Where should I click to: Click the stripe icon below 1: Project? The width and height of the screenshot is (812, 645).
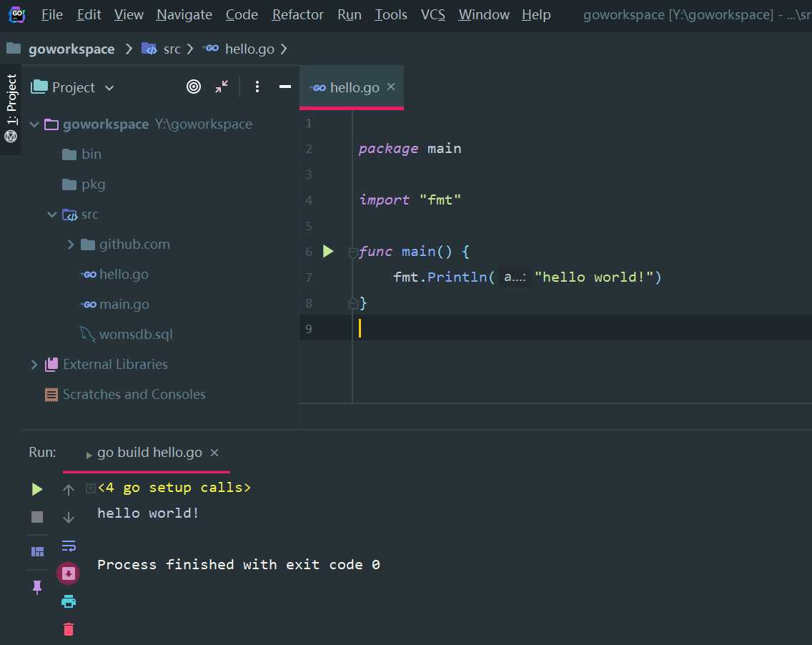[x=11, y=137]
